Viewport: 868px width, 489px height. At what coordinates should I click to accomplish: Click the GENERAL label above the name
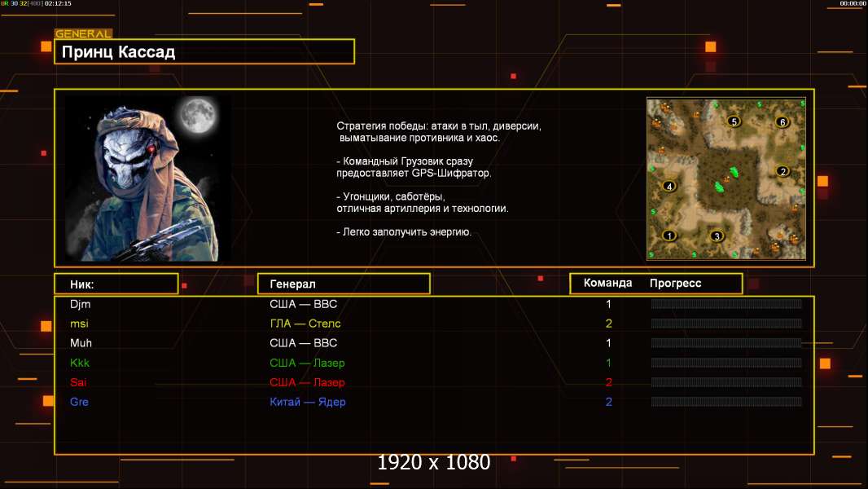pos(84,33)
